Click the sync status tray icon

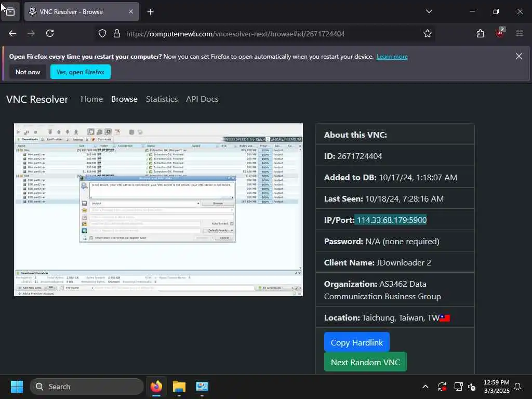coord(442,387)
